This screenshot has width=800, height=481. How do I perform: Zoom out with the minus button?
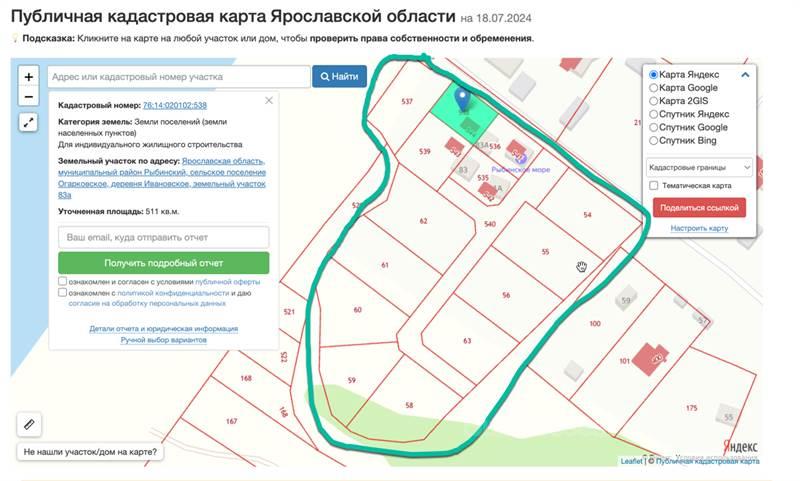click(28, 97)
